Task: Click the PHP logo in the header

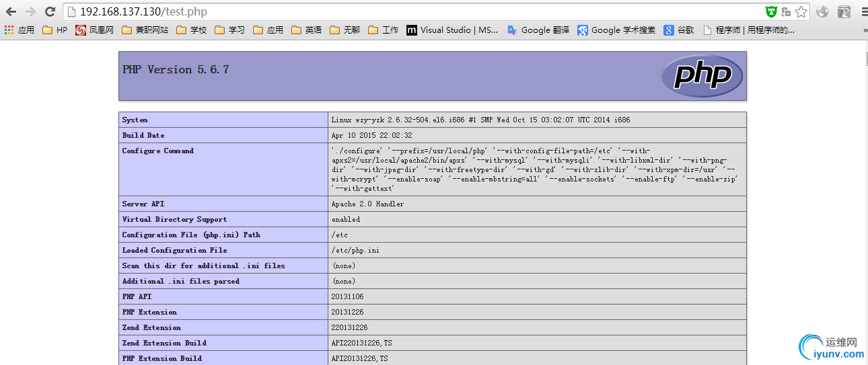Action: click(x=702, y=76)
